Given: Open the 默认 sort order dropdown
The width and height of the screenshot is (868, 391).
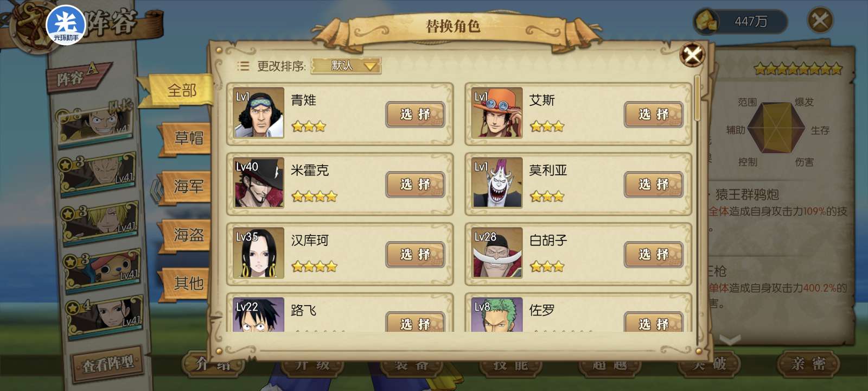Looking at the screenshot, I should (346, 66).
